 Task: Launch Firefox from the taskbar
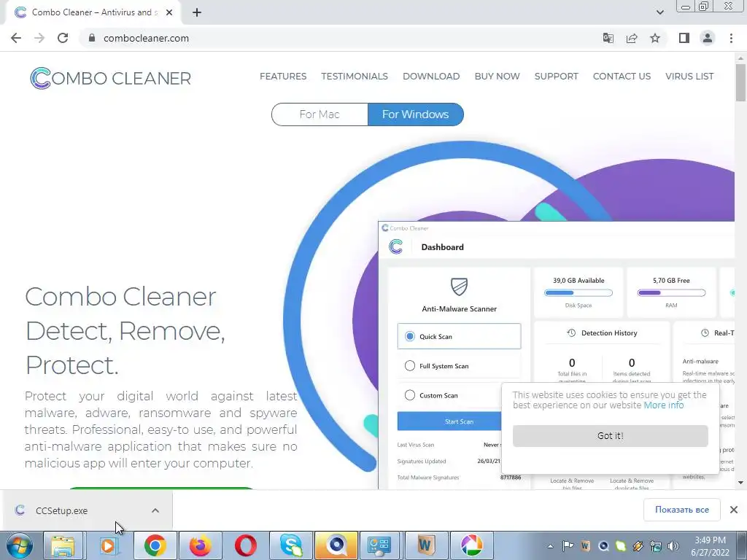[200, 545]
